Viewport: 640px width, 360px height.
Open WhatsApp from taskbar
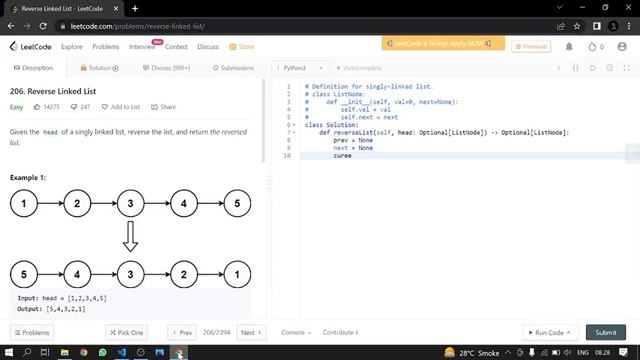click(x=102, y=352)
